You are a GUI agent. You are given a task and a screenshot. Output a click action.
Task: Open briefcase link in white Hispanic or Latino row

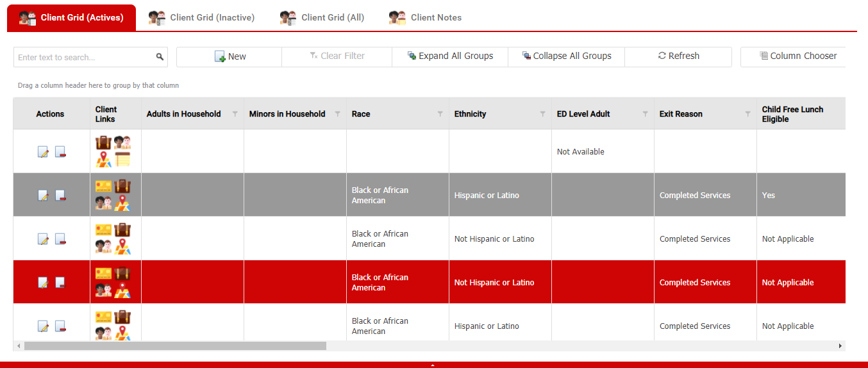(122, 317)
